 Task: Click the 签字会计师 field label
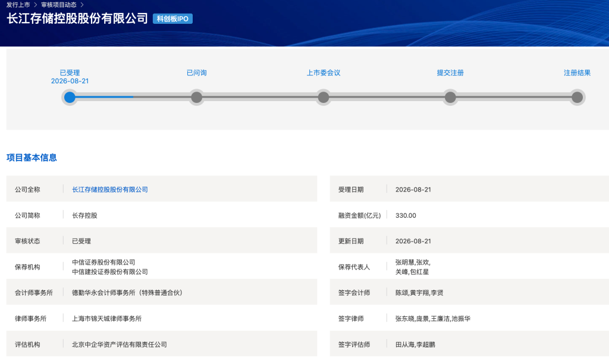tap(354, 293)
